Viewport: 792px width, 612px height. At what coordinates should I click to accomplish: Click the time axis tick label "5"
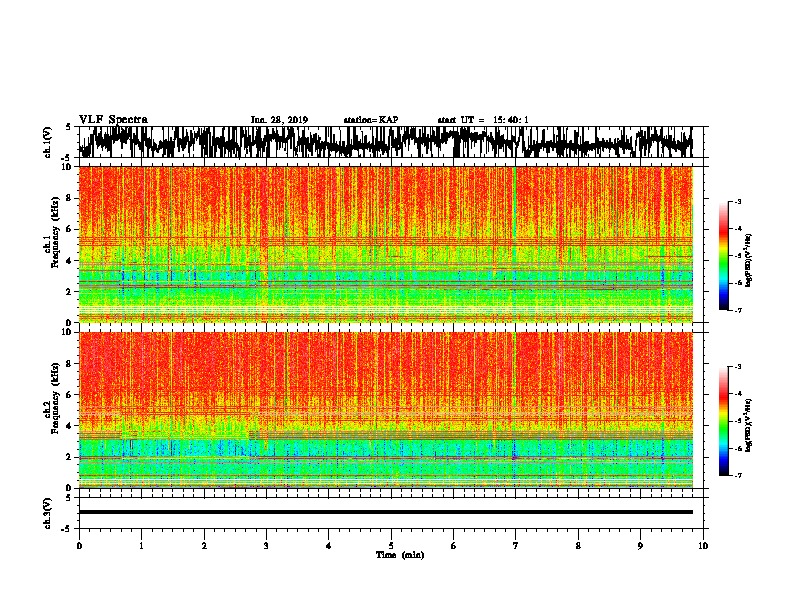(x=391, y=546)
